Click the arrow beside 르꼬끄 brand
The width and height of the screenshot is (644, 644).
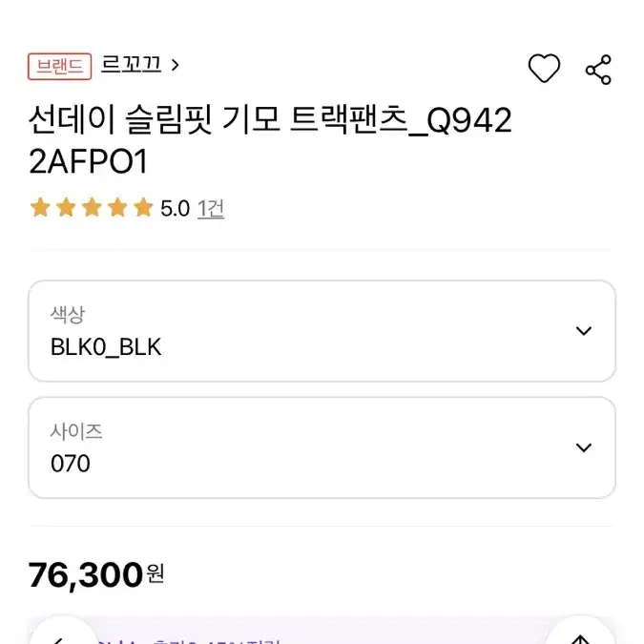pyautogui.click(x=176, y=65)
